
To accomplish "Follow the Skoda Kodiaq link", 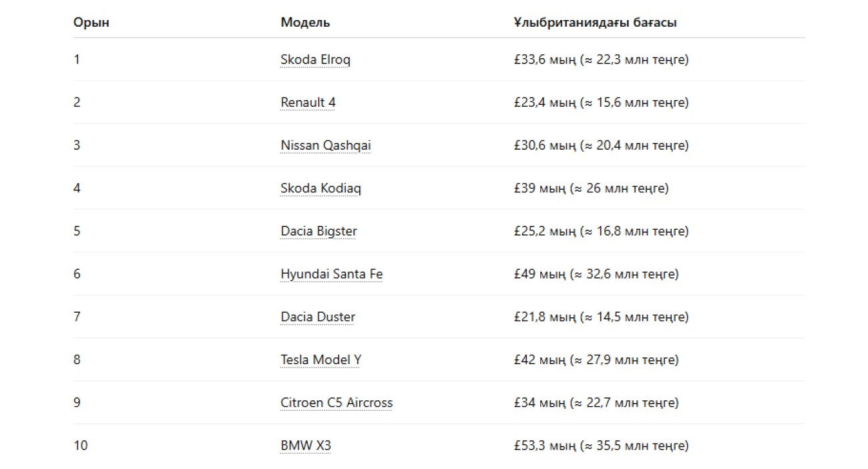I will 320,188.
